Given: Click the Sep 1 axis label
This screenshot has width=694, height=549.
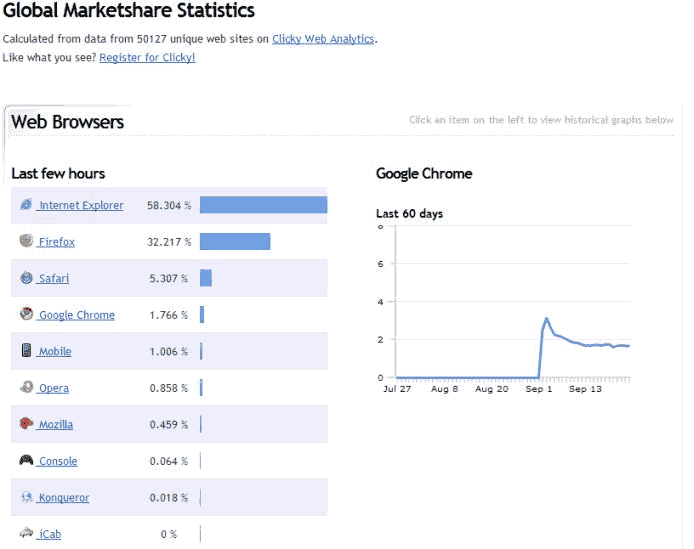Looking at the screenshot, I should click(539, 389).
